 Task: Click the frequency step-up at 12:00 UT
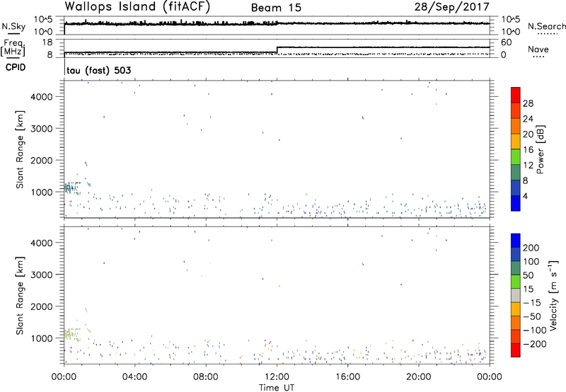tap(277, 50)
